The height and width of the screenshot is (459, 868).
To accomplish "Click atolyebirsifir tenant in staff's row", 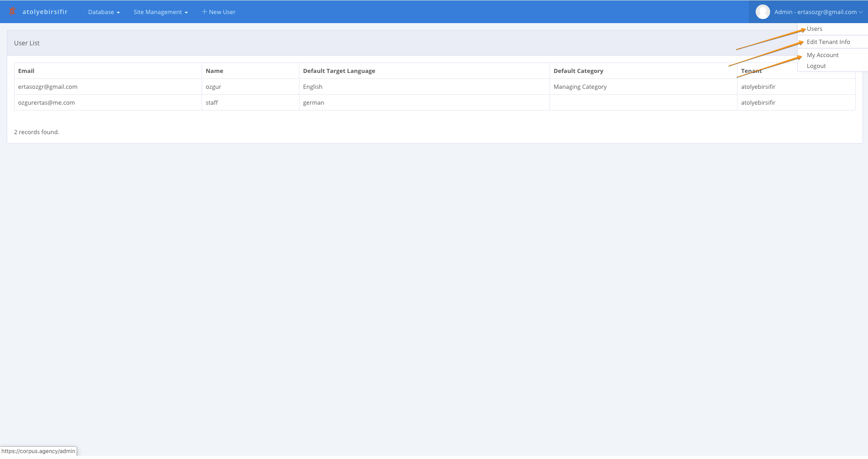I will click(x=796, y=102).
